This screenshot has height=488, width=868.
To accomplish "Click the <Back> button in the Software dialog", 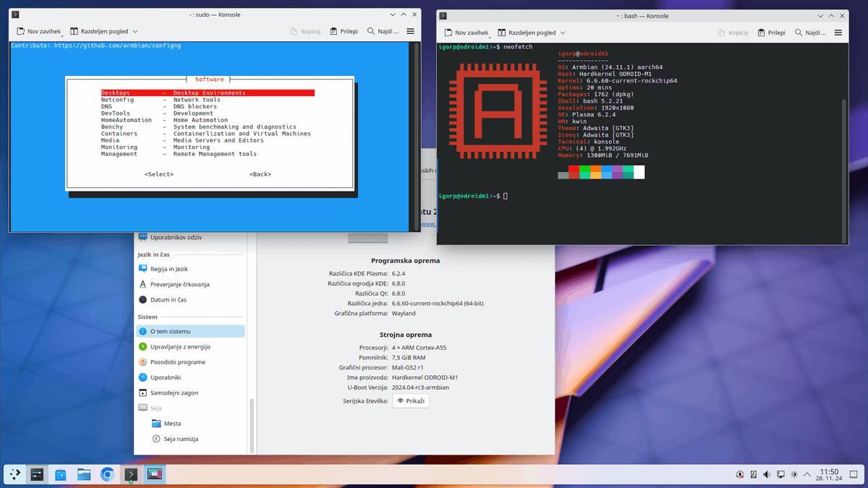I will (x=260, y=174).
